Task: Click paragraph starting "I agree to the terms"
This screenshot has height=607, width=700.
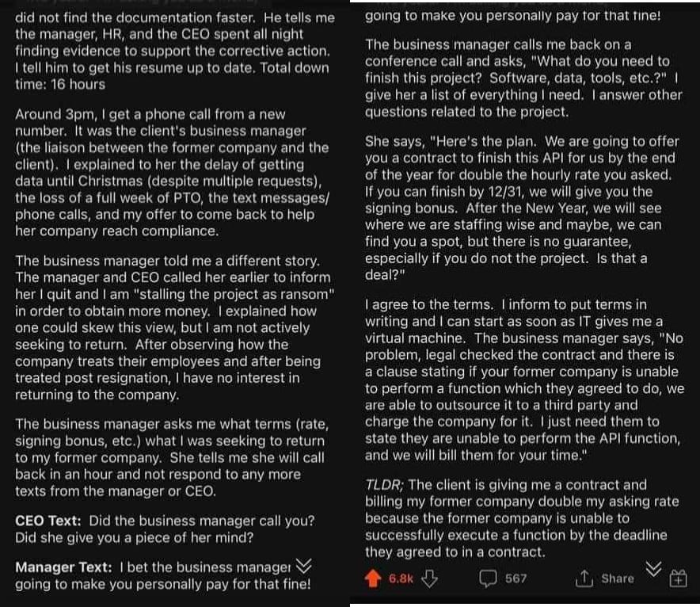Action: 521,380
